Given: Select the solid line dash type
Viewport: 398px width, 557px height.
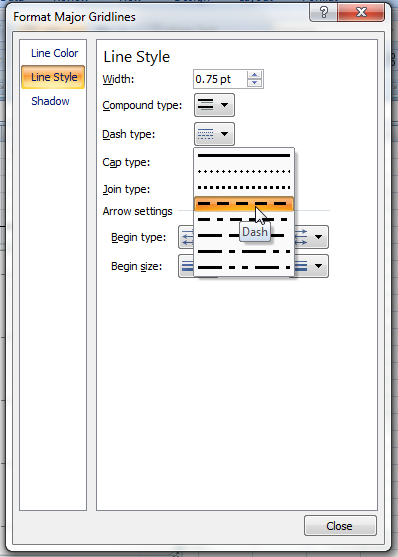Looking at the screenshot, I should point(244,156).
